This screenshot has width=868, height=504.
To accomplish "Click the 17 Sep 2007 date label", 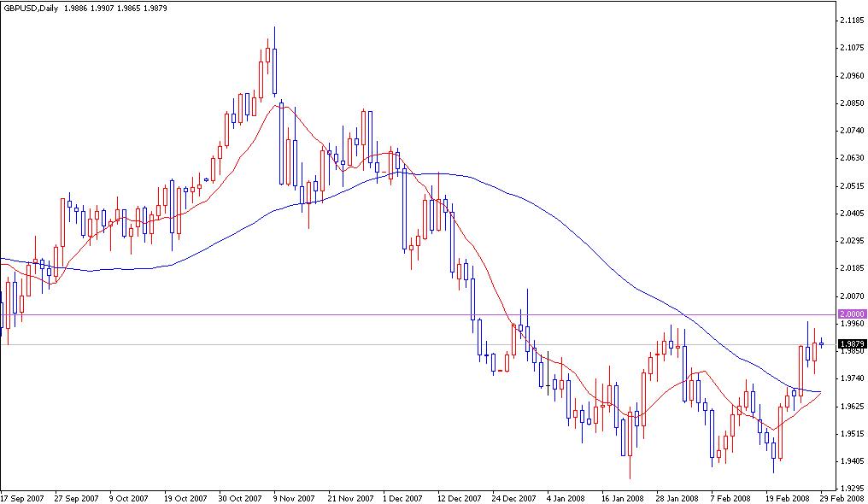I will 23,499.
